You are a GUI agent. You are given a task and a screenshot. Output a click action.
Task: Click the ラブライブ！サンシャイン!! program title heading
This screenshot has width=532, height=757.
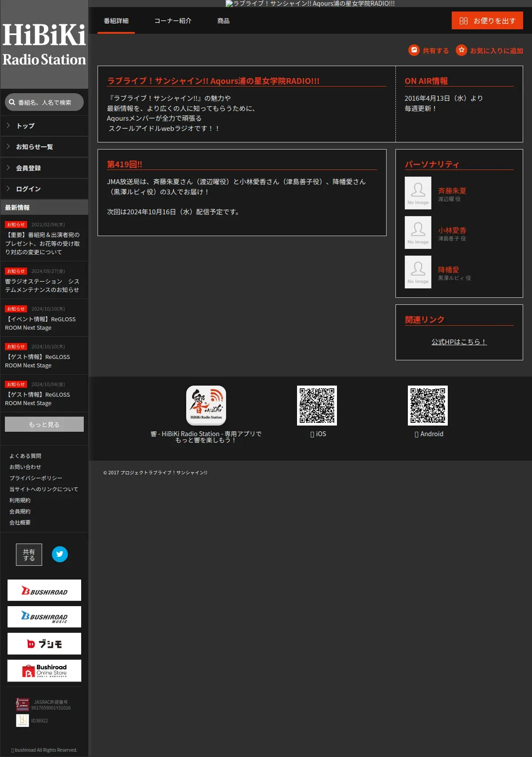[x=213, y=81]
